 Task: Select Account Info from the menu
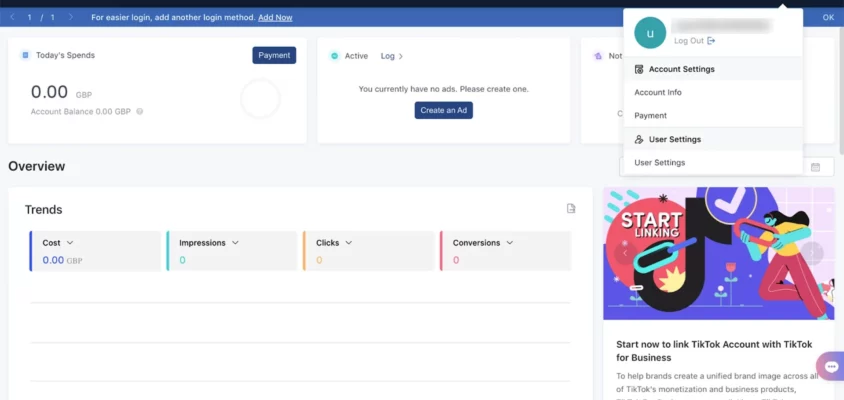click(658, 92)
